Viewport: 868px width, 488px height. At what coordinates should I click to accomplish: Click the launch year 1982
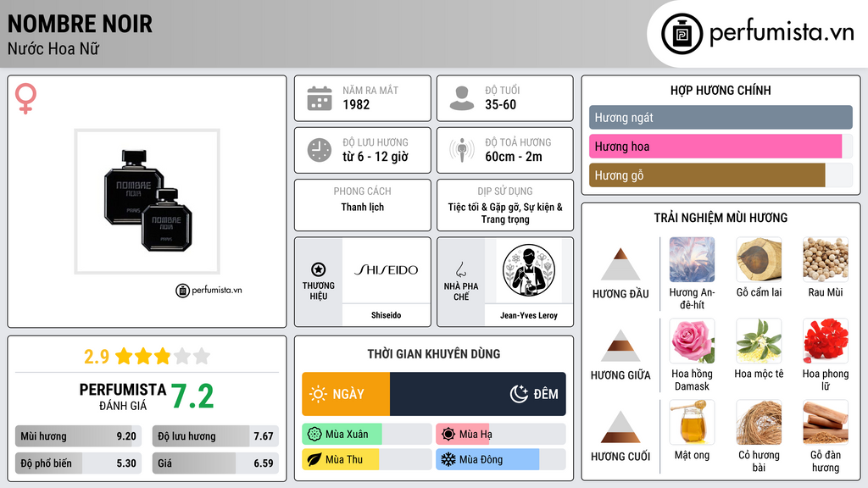click(356, 104)
